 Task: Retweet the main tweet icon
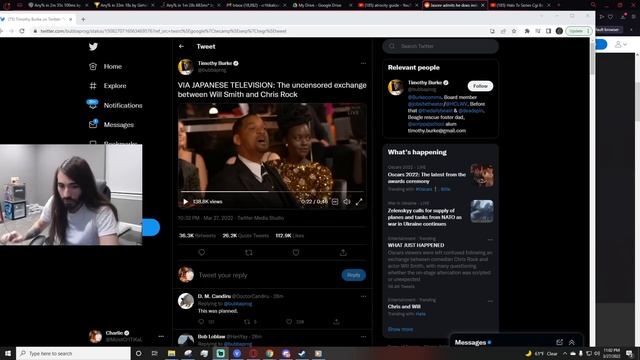click(249, 253)
